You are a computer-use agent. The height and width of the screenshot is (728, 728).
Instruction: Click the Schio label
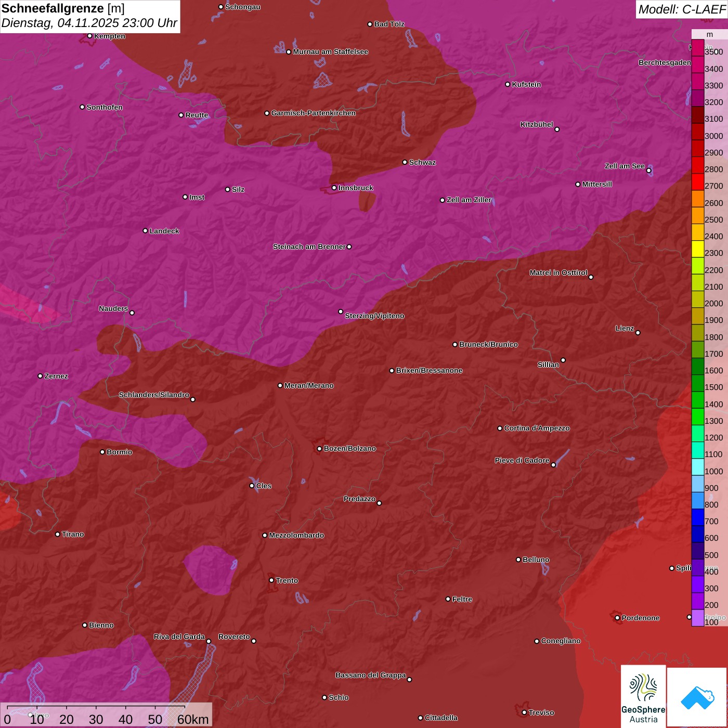(339, 697)
